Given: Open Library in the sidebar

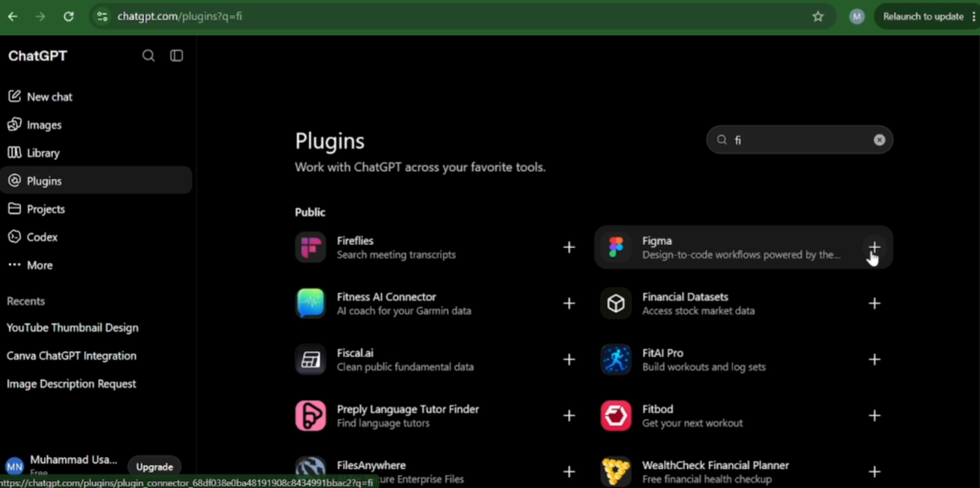Looking at the screenshot, I should point(97,153).
